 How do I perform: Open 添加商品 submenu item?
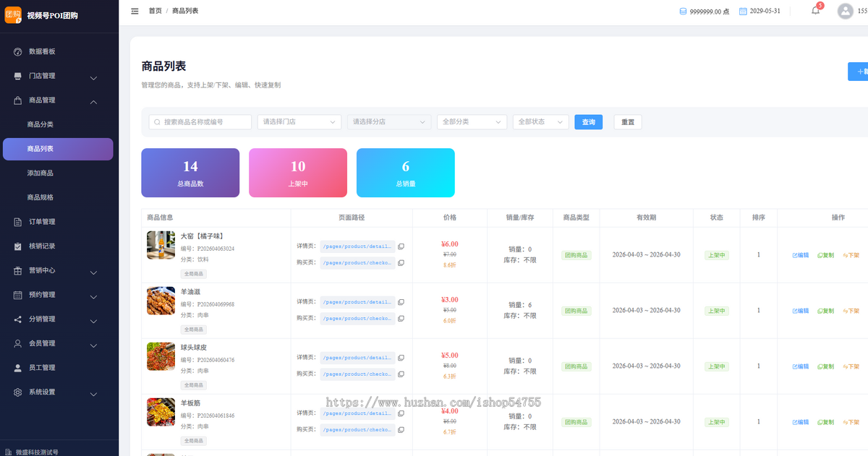58,173
